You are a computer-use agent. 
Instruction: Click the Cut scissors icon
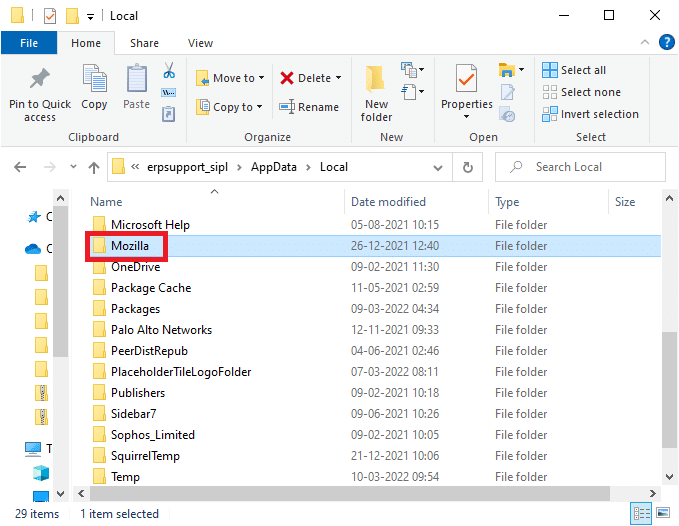169,70
